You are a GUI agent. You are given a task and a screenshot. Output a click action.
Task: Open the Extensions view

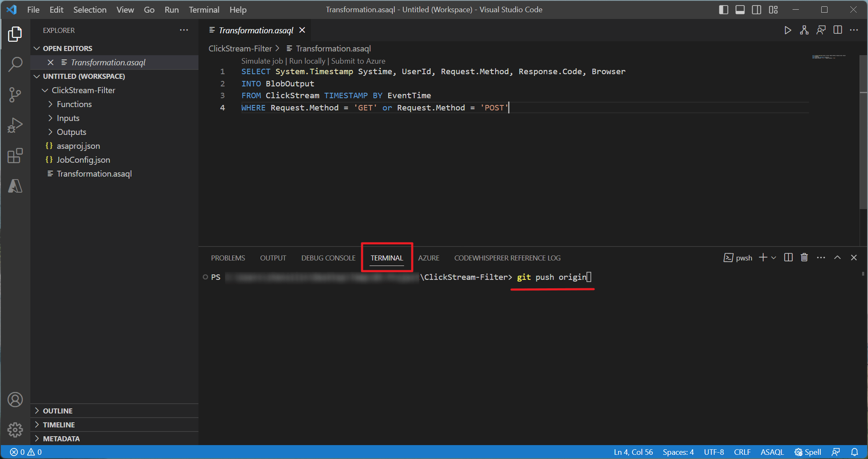point(15,156)
